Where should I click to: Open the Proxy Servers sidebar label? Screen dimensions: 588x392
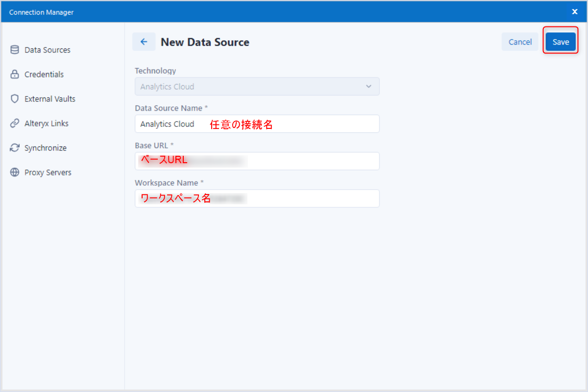point(48,172)
